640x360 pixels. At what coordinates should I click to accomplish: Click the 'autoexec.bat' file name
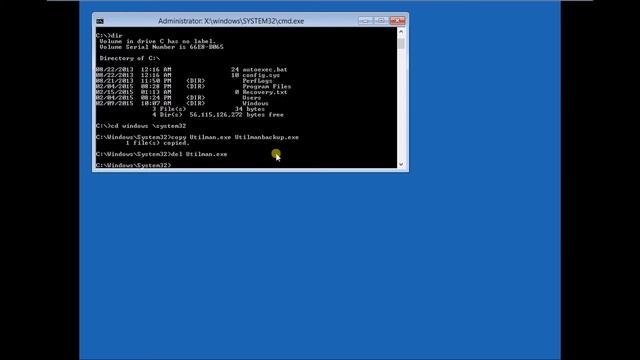pyautogui.click(x=265, y=69)
